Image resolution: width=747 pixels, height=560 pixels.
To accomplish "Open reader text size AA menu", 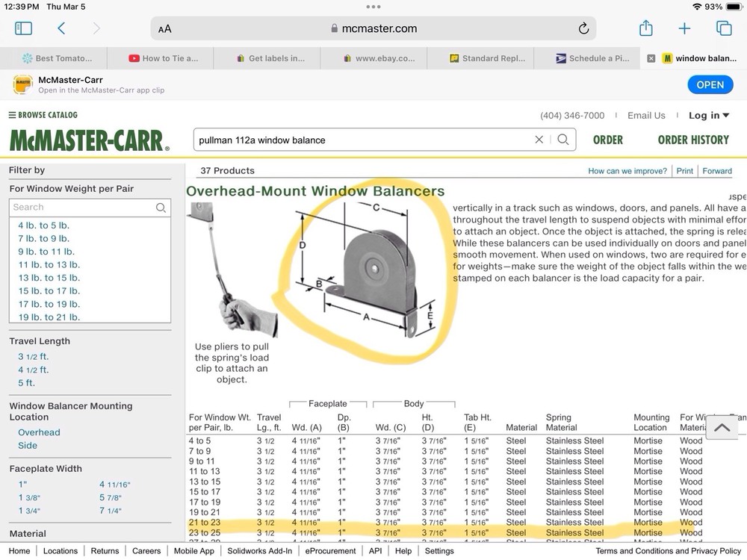I will click(165, 29).
